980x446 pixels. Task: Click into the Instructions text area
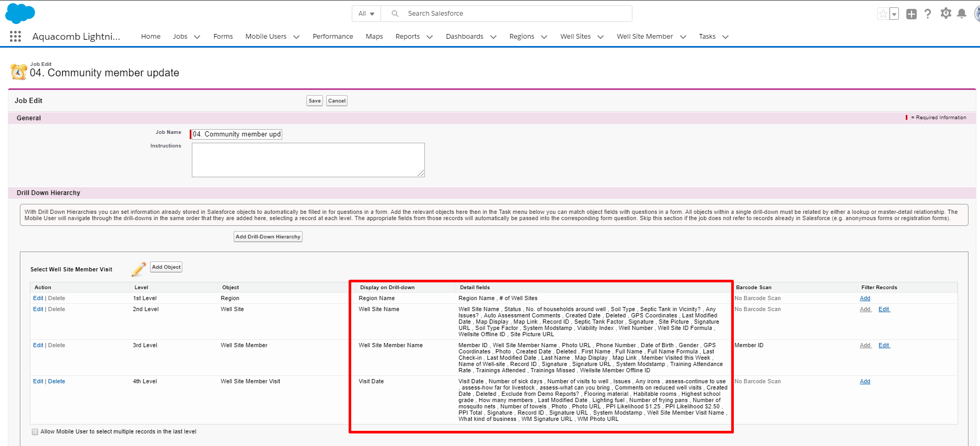(308, 160)
